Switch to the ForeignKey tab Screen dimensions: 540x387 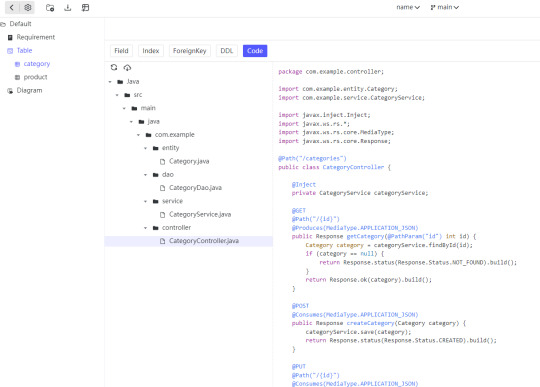tap(189, 51)
